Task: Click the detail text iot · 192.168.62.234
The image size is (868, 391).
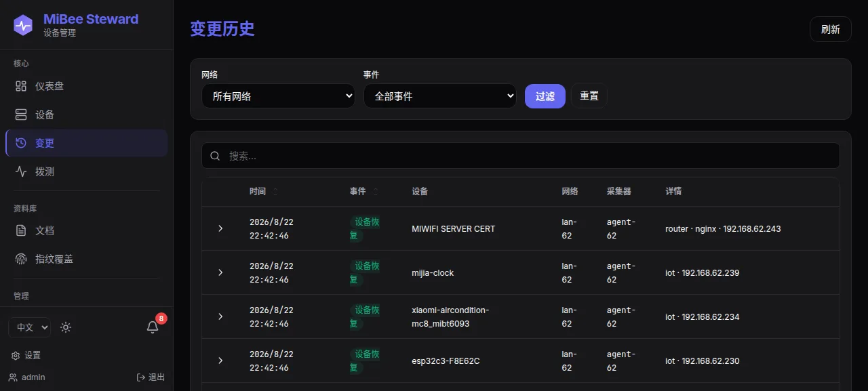Action: click(703, 317)
